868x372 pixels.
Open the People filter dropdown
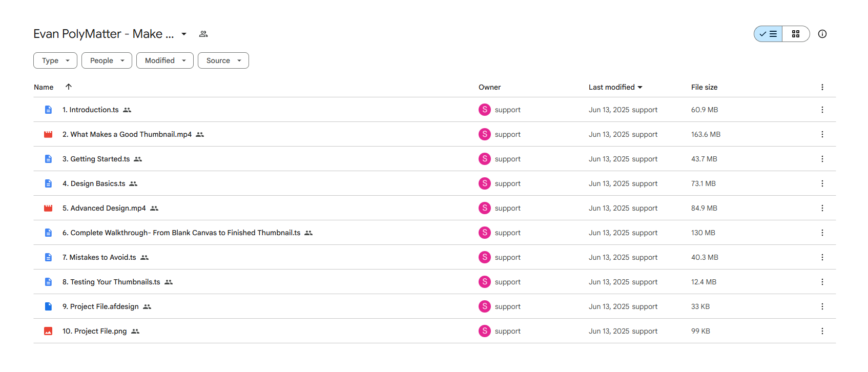(x=107, y=60)
